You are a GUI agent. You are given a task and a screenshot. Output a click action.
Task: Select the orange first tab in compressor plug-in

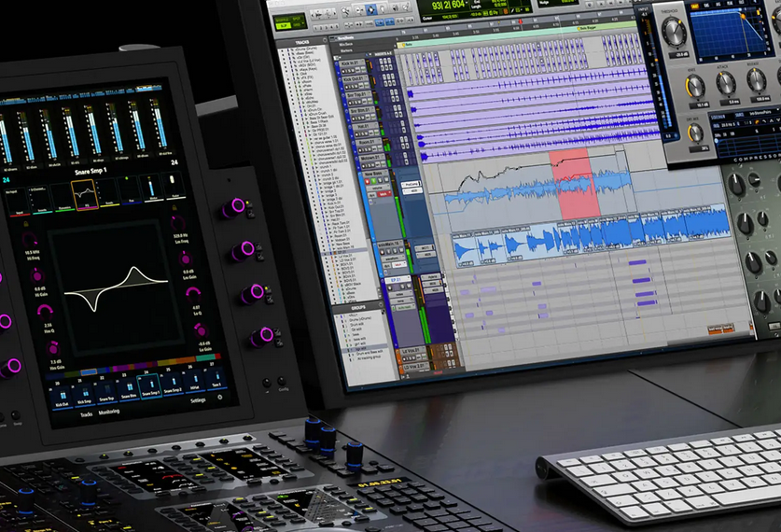coord(695,6)
